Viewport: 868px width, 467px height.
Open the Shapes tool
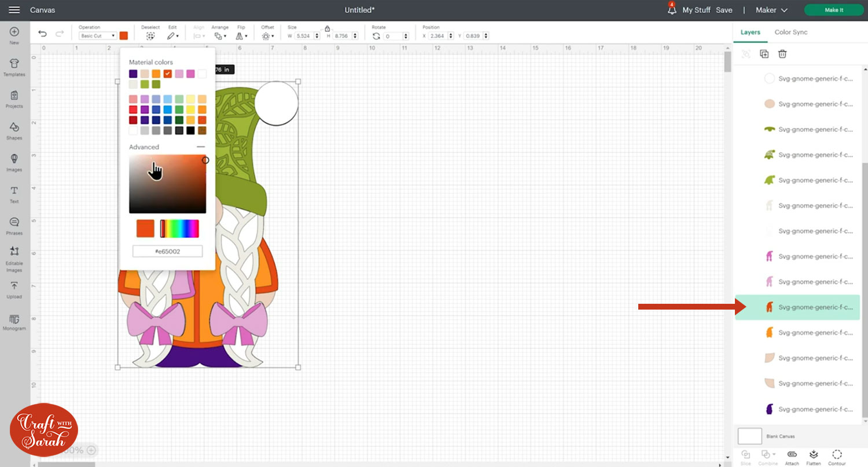(x=14, y=130)
